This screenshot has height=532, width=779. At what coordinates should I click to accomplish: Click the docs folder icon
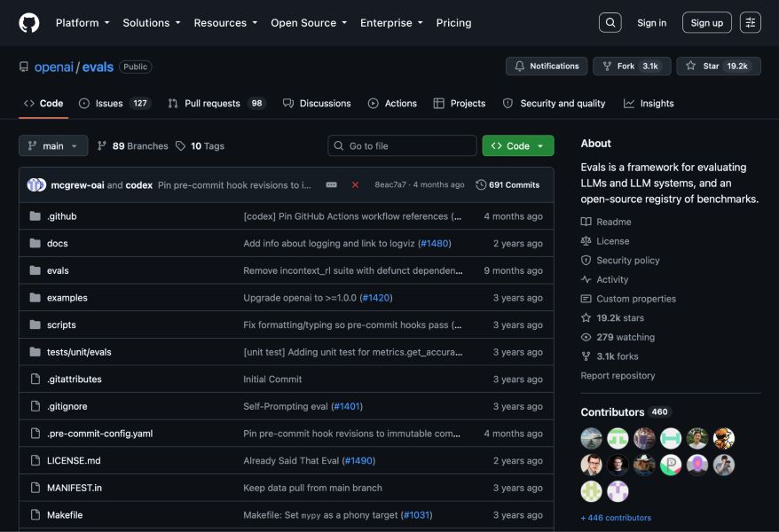click(x=35, y=243)
